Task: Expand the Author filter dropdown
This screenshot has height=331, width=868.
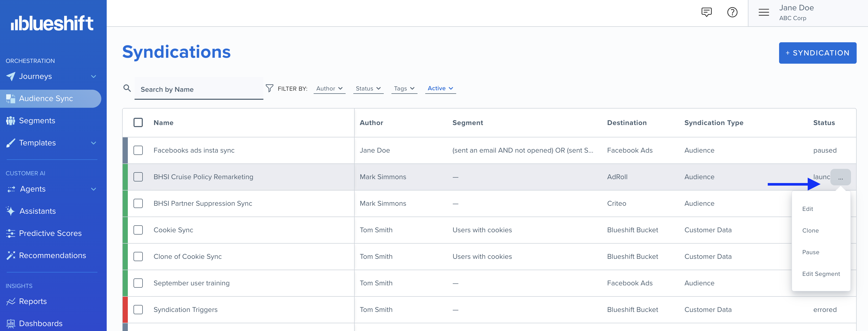Action: coord(329,88)
